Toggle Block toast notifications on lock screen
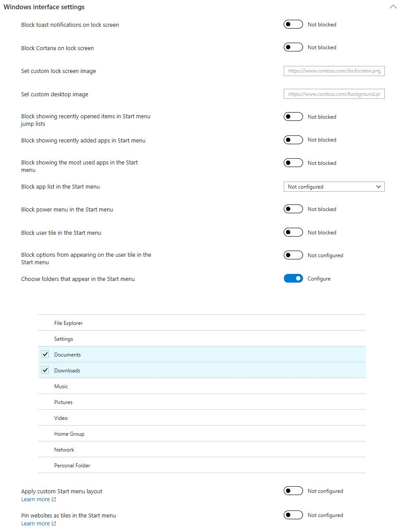 (x=293, y=25)
